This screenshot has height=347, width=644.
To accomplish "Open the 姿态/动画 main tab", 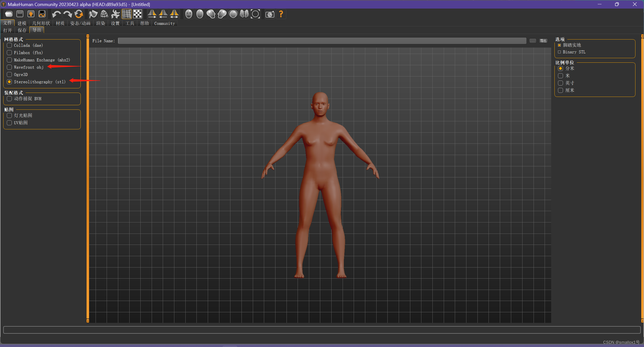I will pyautogui.click(x=80, y=23).
